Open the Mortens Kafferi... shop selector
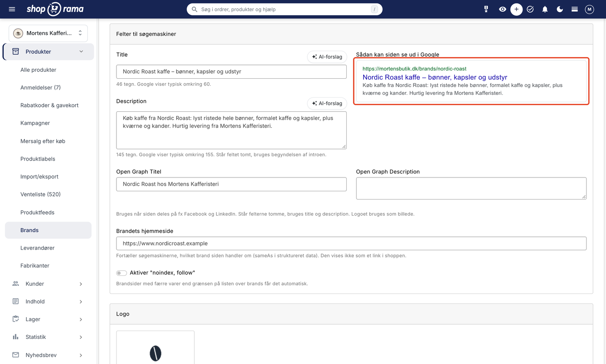Viewport: 606px width, 364px height. click(x=48, y=33)
